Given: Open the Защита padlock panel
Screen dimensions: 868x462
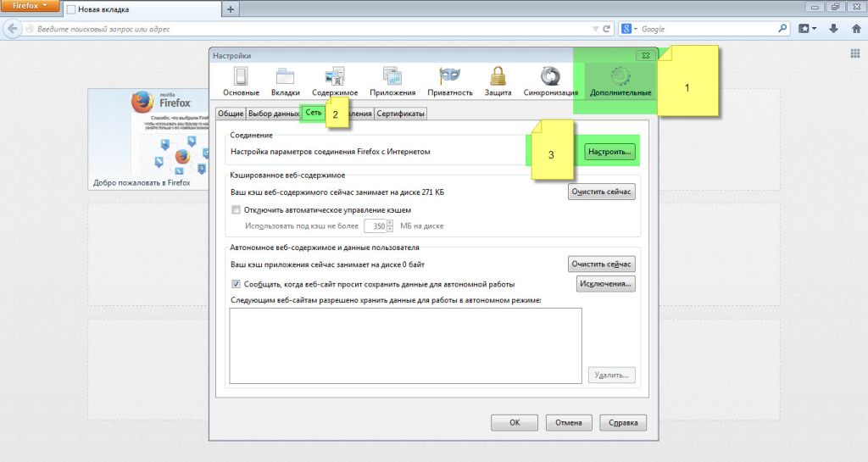Looking at the screenshot, I should 498,81.
